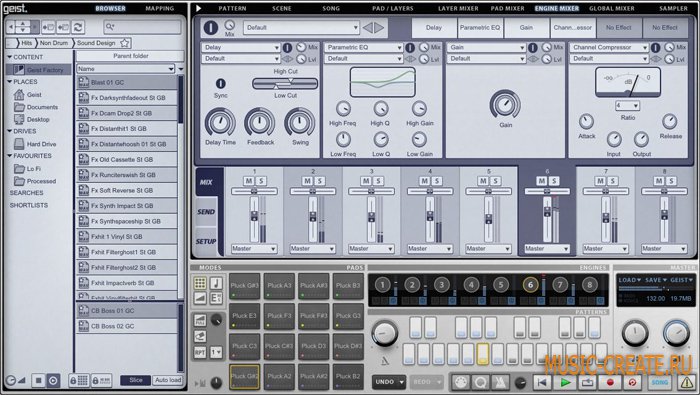This screenshot has width=700, height=395.
Task: Mute engine mixer channel 1
Action: click(x=249, y=181)
